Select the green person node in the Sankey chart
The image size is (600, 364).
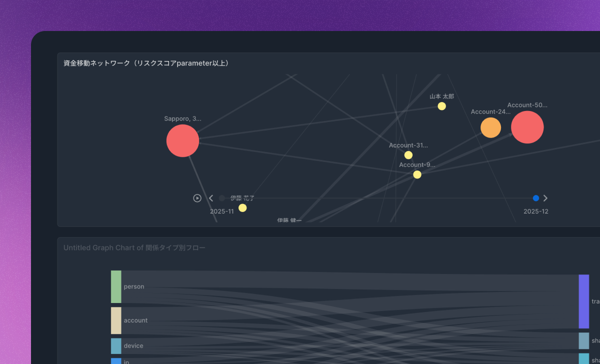click(115, 286)
